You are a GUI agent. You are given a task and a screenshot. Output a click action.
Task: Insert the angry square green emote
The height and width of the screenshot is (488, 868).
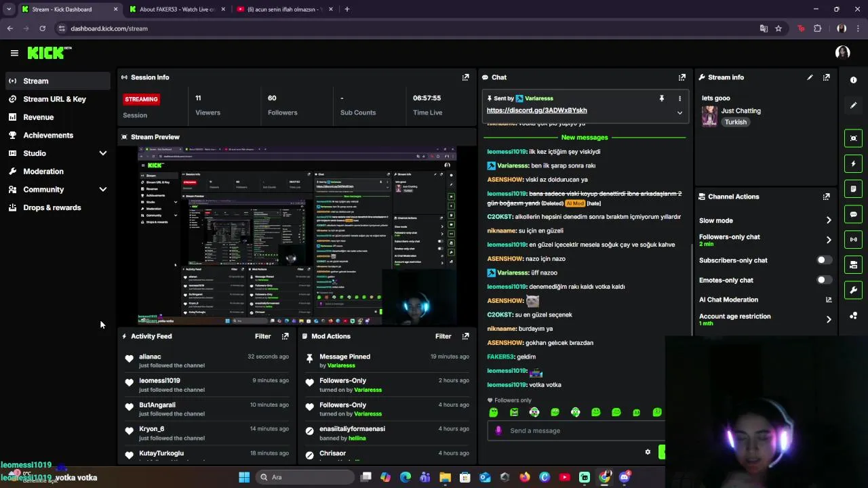(514, 412)
